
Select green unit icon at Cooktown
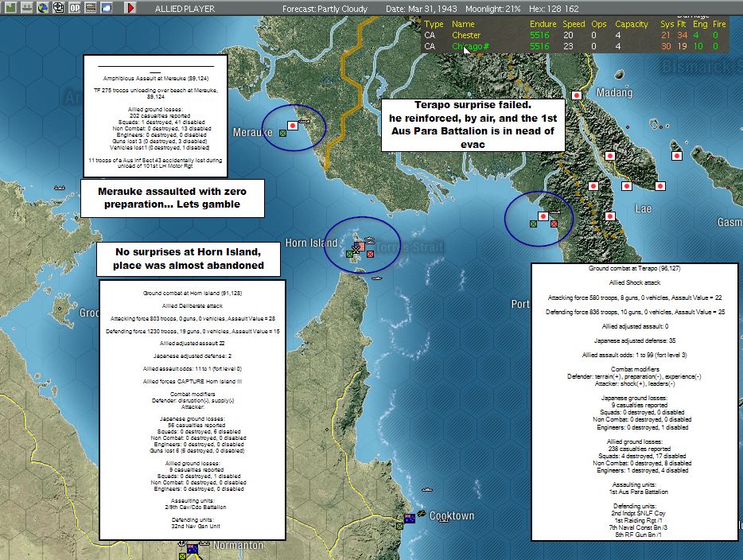pyautogui.click(x=399, y=526)
